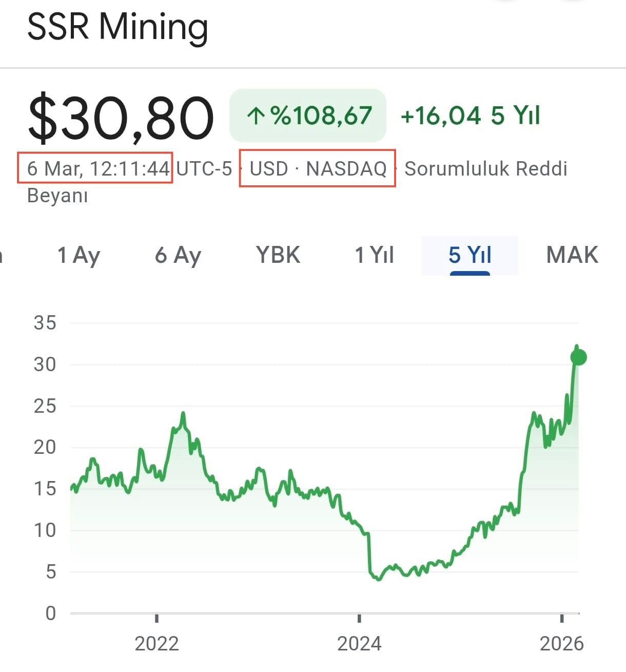Click the SSR Mining title
Viewport: 626px width, 672px height.
pos(118,27)
